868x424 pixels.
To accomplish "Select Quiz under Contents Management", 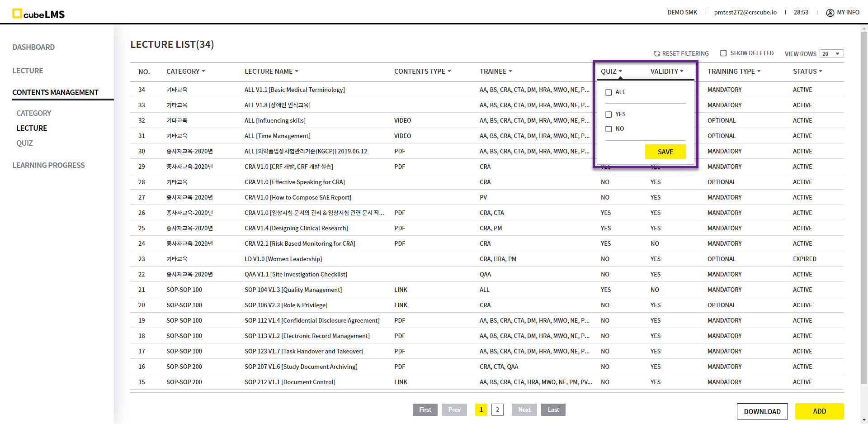I will pos(24,143).
